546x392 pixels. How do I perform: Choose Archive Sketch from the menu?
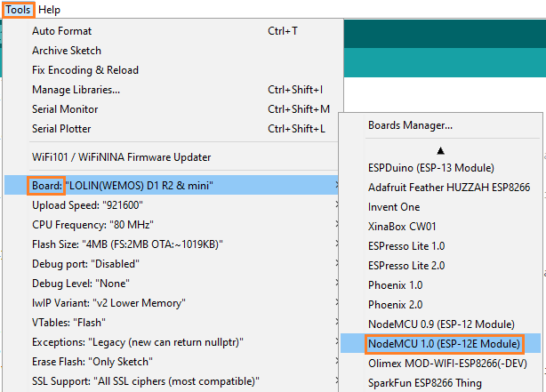point(67,51)
